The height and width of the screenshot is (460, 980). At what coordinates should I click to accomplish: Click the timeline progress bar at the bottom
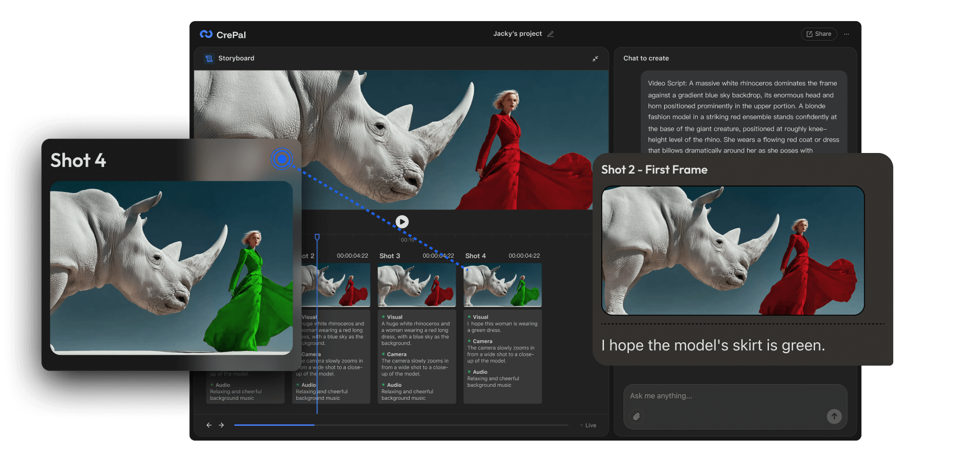(402, 425)
